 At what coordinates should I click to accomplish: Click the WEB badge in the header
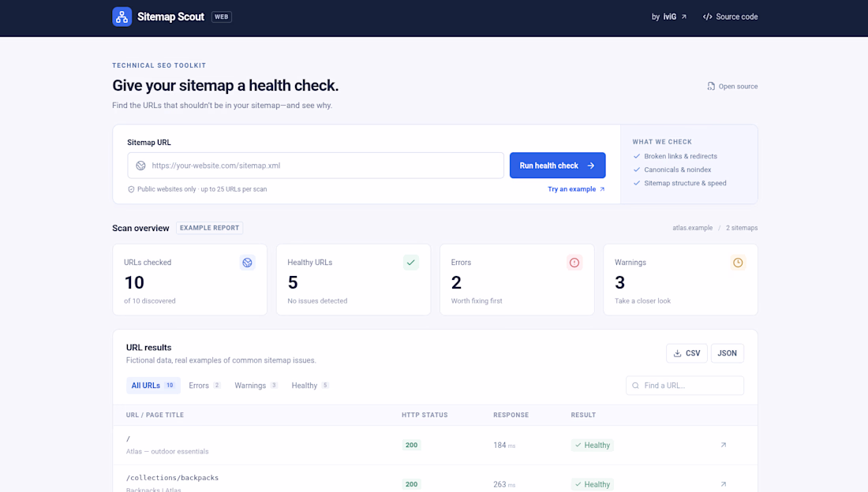pos(222,17)
